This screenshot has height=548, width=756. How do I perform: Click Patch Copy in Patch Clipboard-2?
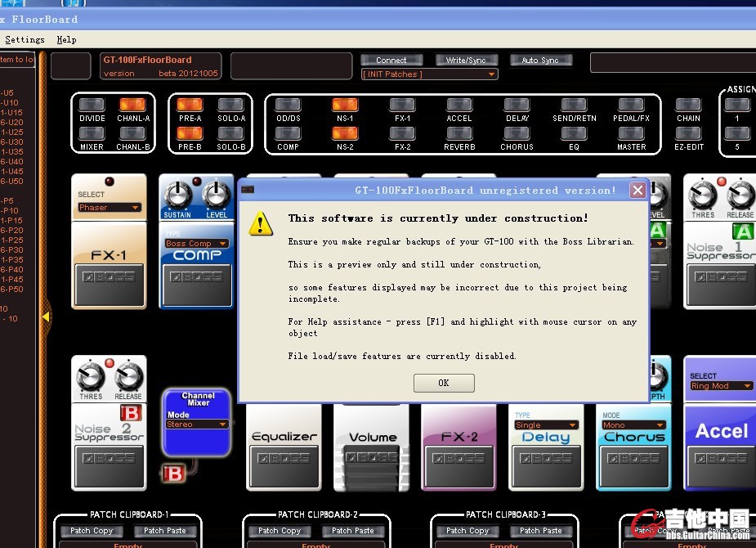point(280,531)
